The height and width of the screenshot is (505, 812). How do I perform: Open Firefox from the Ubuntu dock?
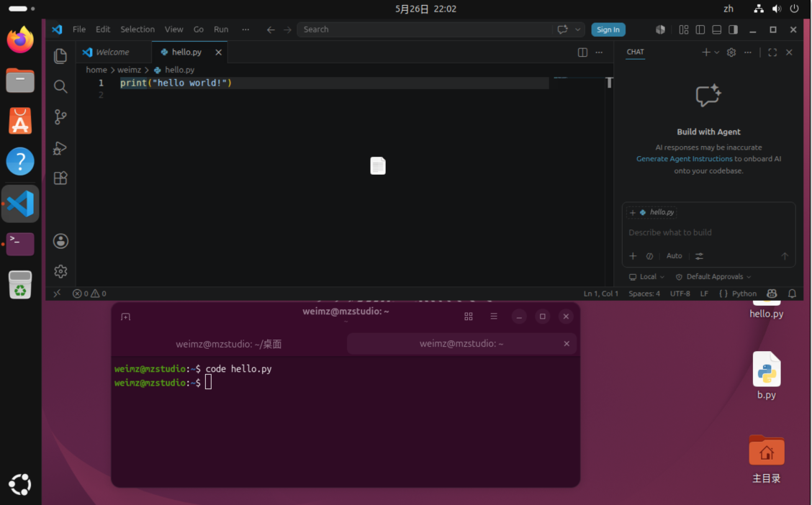point(20,40)
